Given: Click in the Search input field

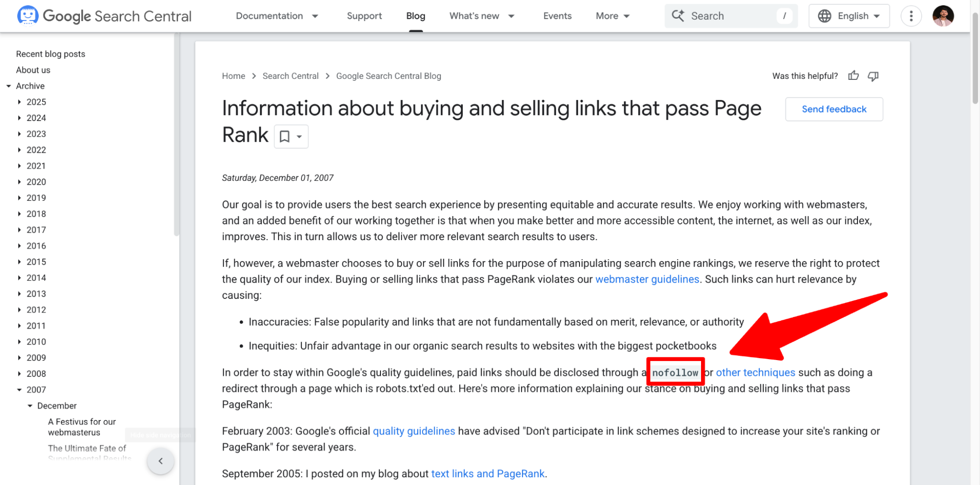Looking at the screenshot, I should [731, 16].
